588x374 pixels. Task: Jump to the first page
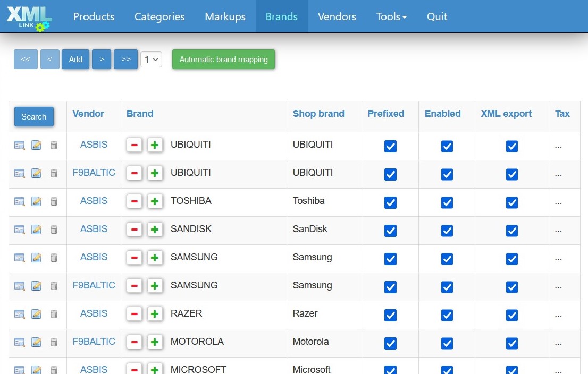coord(26,59)
